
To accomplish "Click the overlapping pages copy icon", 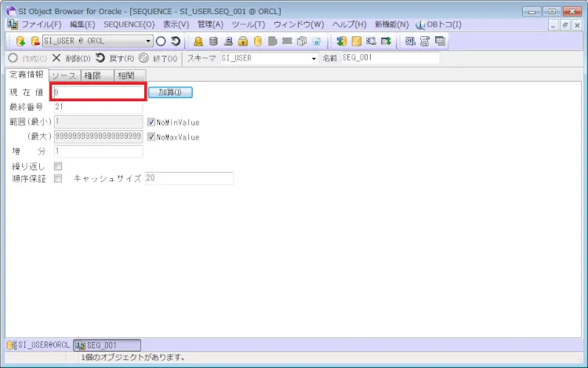I will coord(302,41).
